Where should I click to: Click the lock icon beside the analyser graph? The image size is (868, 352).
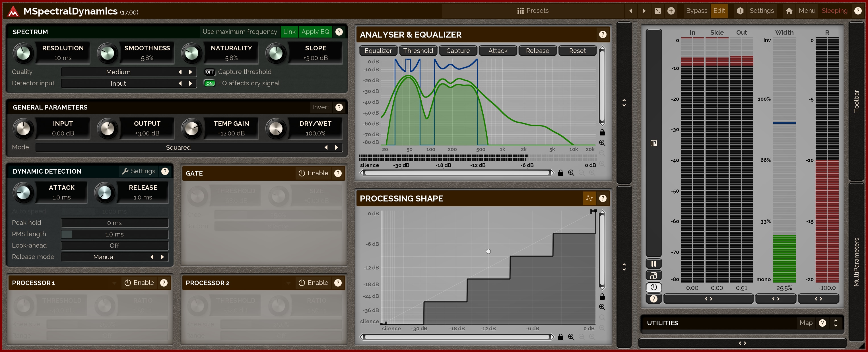602,133
